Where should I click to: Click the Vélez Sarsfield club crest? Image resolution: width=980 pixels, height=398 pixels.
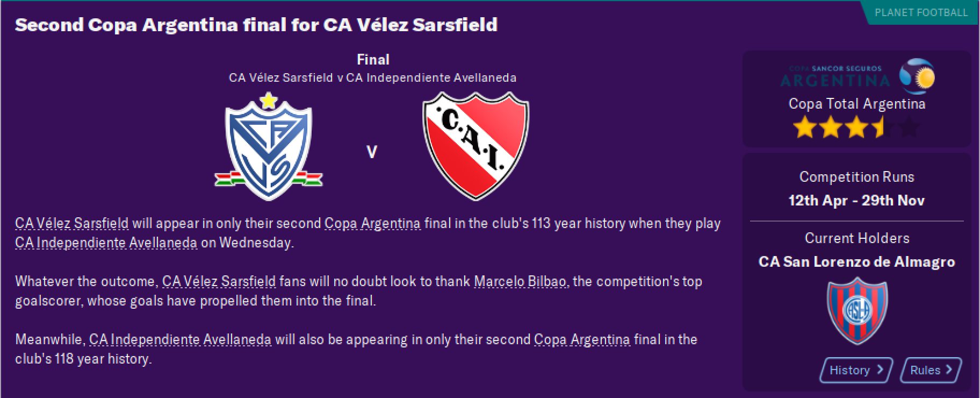(269, 147)
